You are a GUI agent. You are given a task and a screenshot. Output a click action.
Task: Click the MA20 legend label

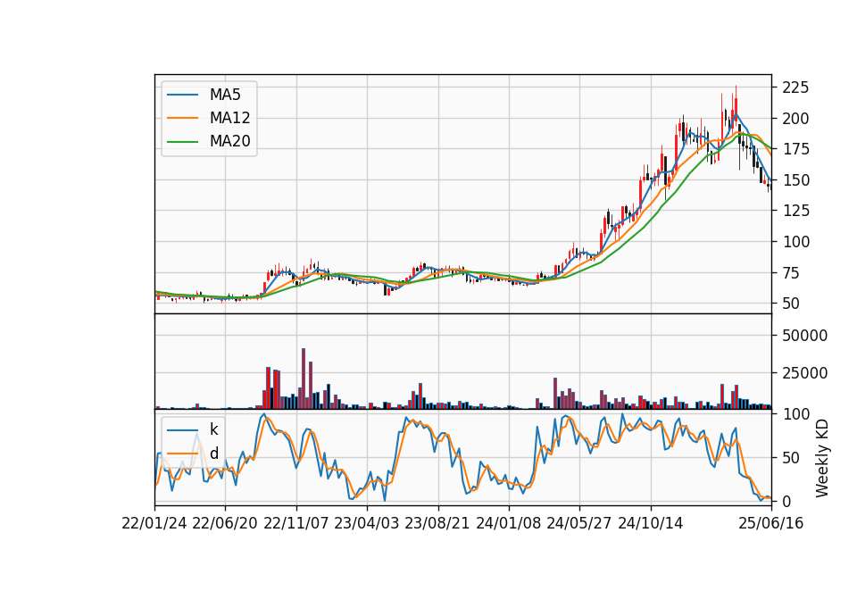click(229, 141)
